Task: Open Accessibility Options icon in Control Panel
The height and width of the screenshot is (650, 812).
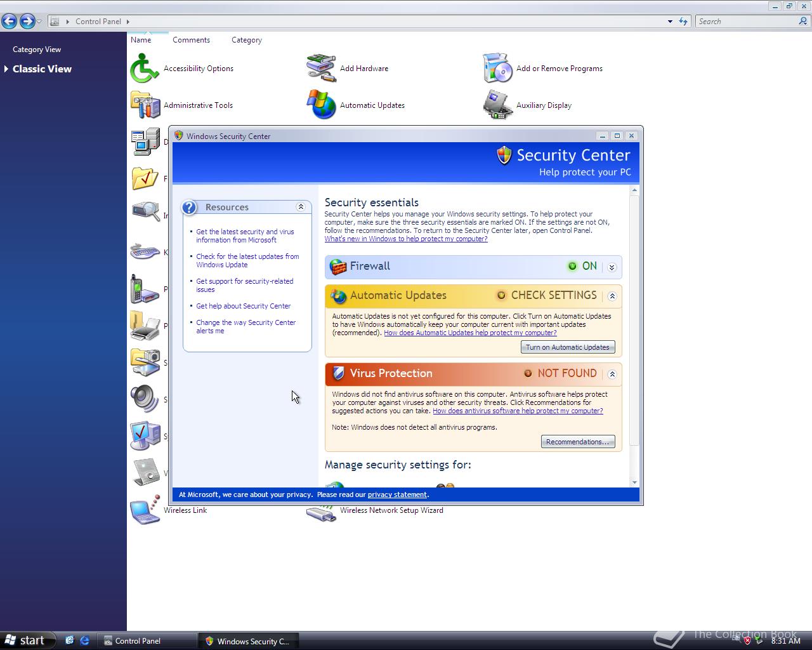Action: (145, 69)
